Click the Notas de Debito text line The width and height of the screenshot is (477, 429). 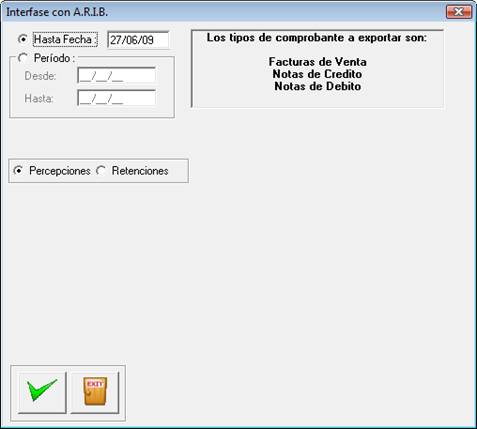[318, 86]
